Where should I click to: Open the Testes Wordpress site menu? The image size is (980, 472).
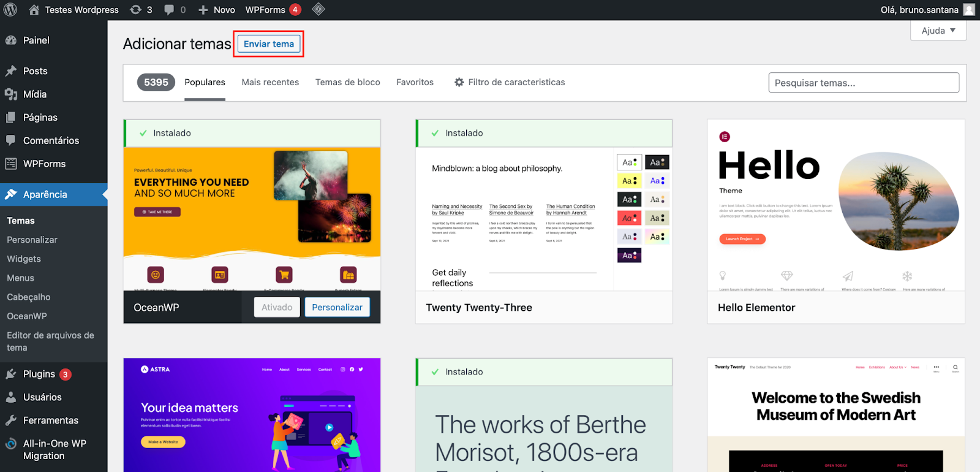(82, 10)
